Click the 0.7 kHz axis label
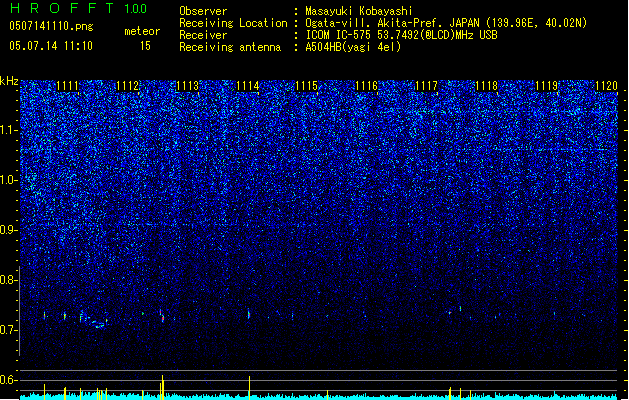 8,330
